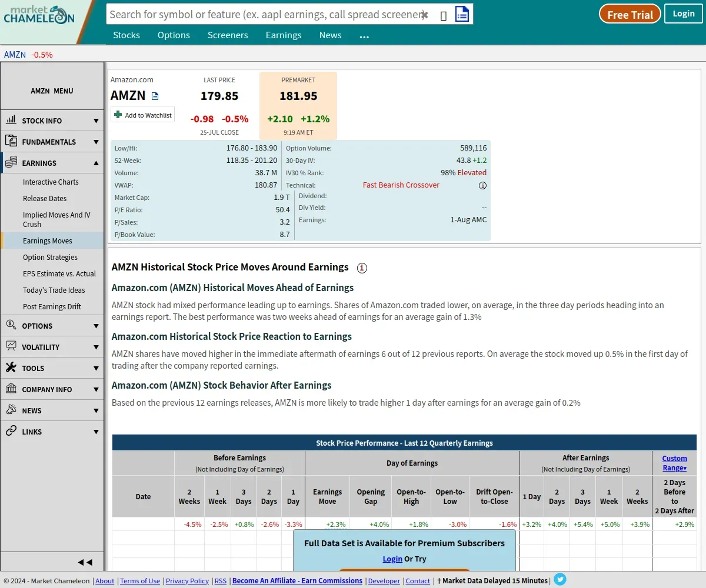Click the Volatility chart icon

11,346
